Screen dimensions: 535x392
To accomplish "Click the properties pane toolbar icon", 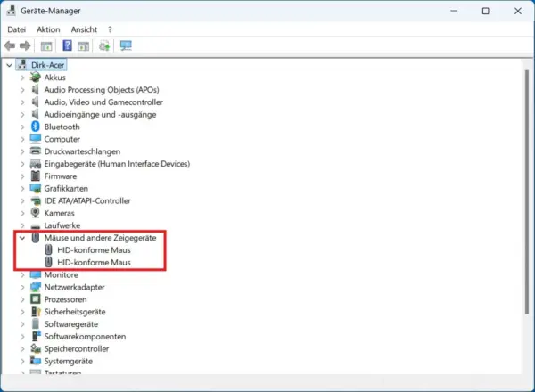I will tap(83, 45).
